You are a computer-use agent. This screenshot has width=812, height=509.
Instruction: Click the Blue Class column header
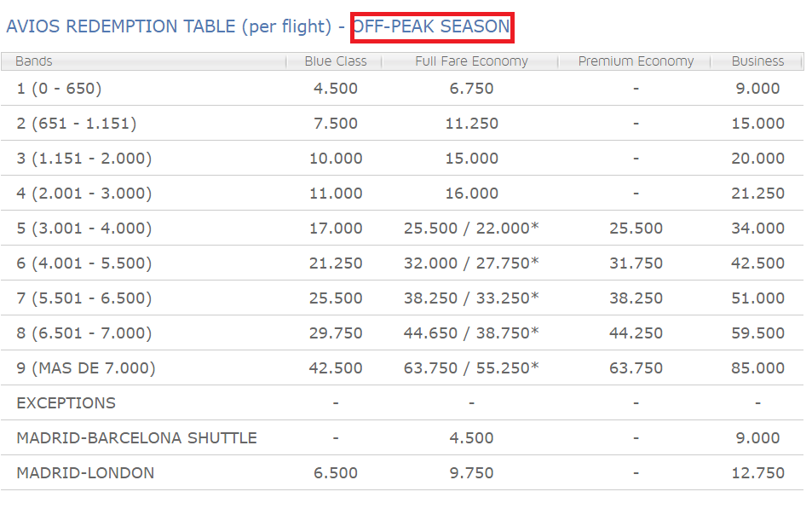336,61
